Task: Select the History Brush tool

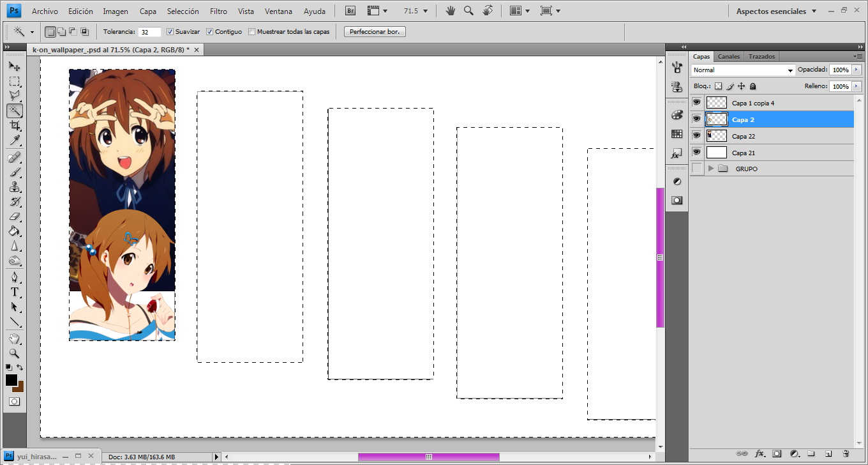Action: click(x=14, y=202)
